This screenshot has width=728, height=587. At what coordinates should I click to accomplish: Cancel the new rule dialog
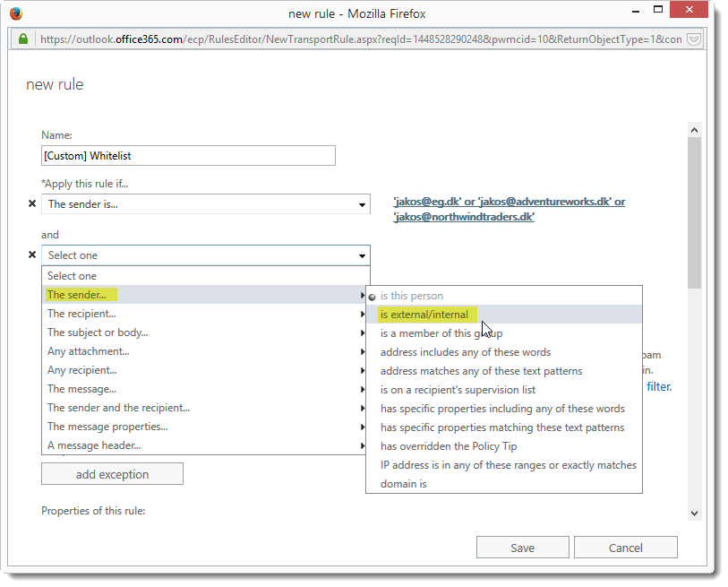tap(625, 548)
